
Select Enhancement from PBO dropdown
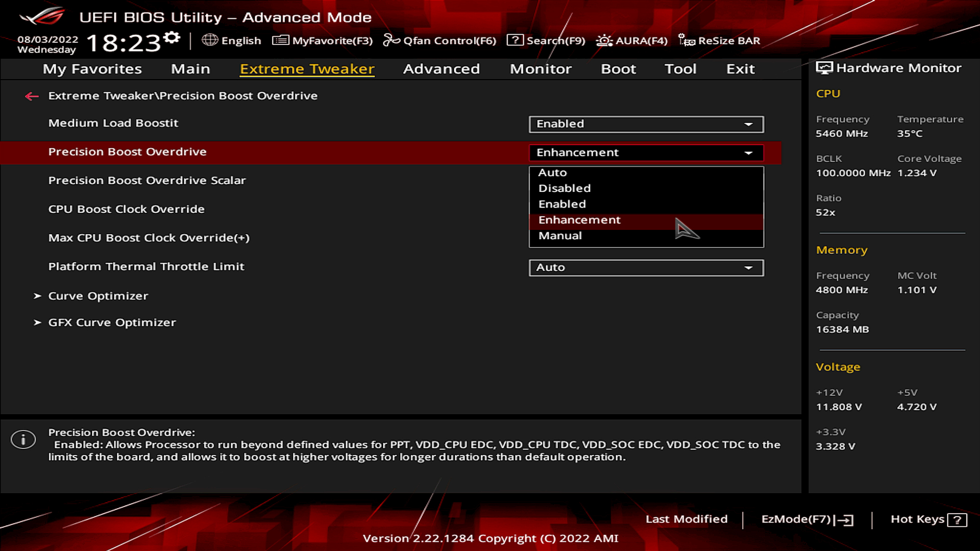(579, 219)
